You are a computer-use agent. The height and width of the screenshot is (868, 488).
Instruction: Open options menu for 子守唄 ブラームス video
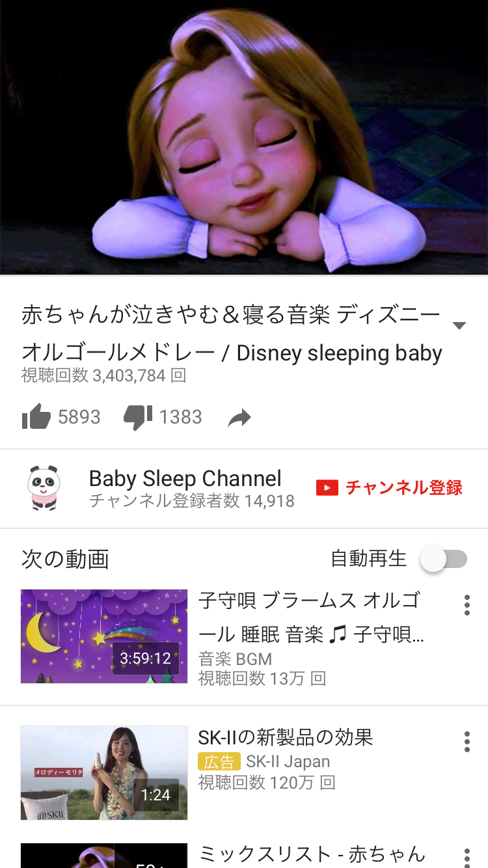pos(467,605)
